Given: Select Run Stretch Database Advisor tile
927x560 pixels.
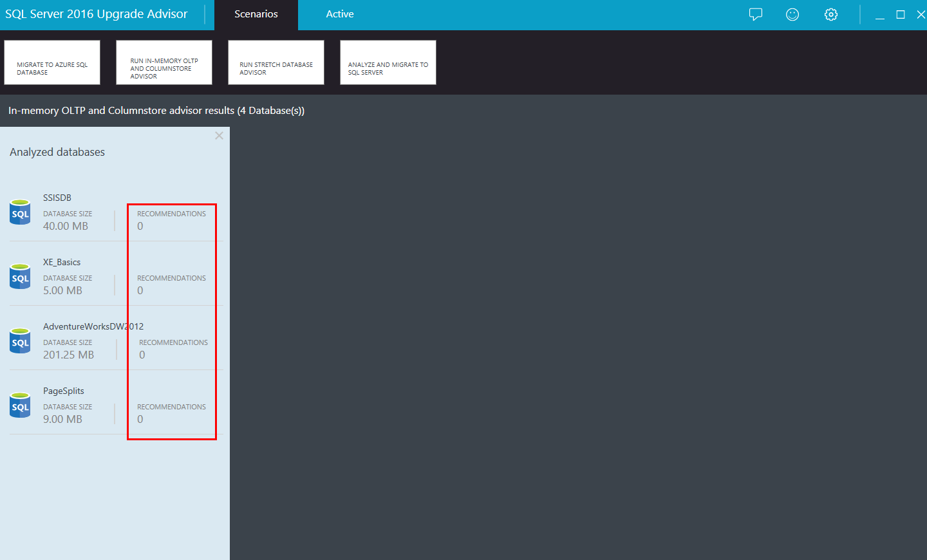Looking at the screenshot, I should coord(276,62).
